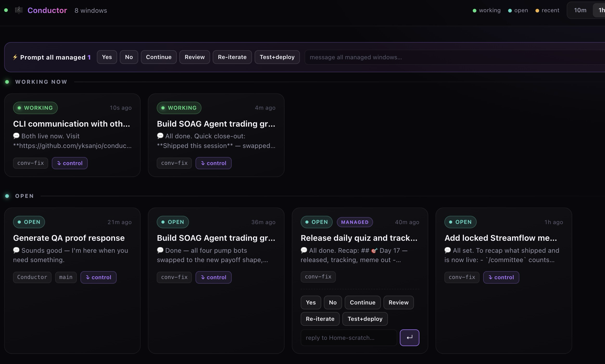Click the Conductor tag on the Generate QA card
The width and height of the screenshot is (605, 364).
coord(32,277)
